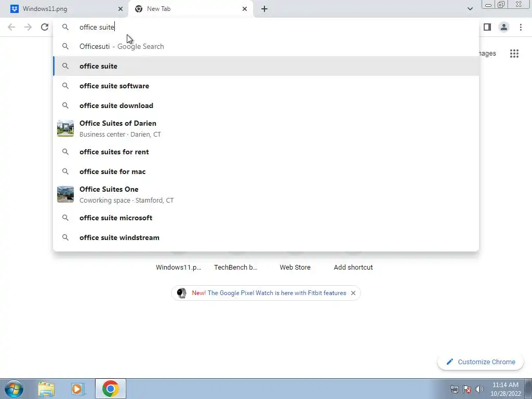
Task: Select the 'office suite for mac' suggestion
Action: click(x=266, y=171)
